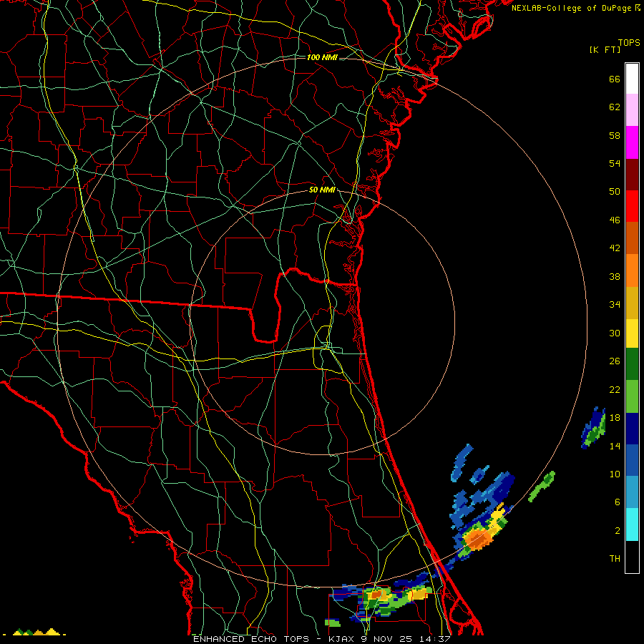Image resolution: width=644 pixels, height=644 pixels.
Task: Select the dark red legend swatch
Action: click(632, 174)
